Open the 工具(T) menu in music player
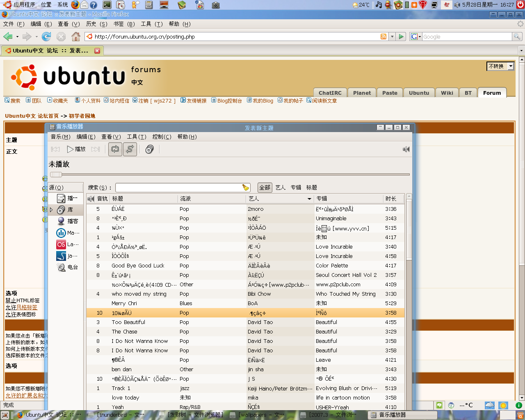 [137, 137]
